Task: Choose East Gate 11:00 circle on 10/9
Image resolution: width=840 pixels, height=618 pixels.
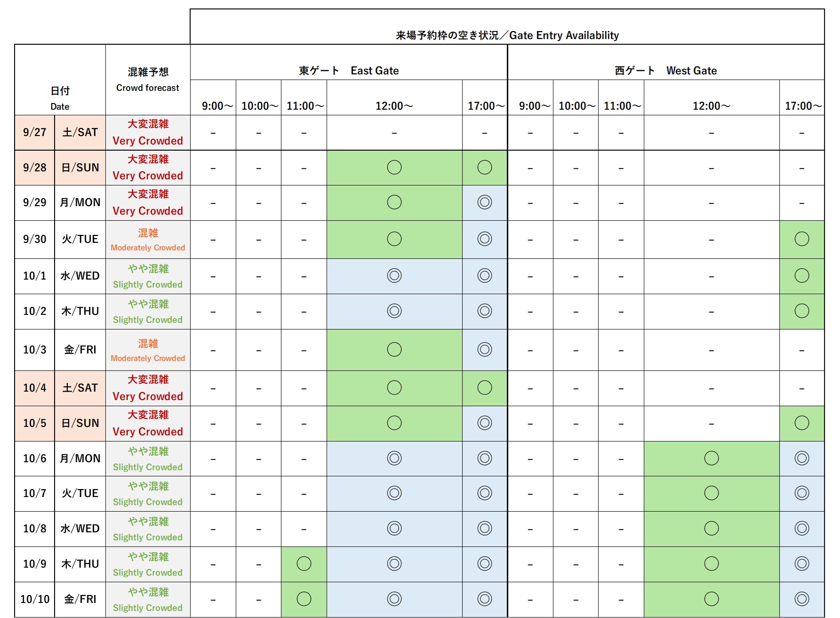Action: (x=304, y=563)
